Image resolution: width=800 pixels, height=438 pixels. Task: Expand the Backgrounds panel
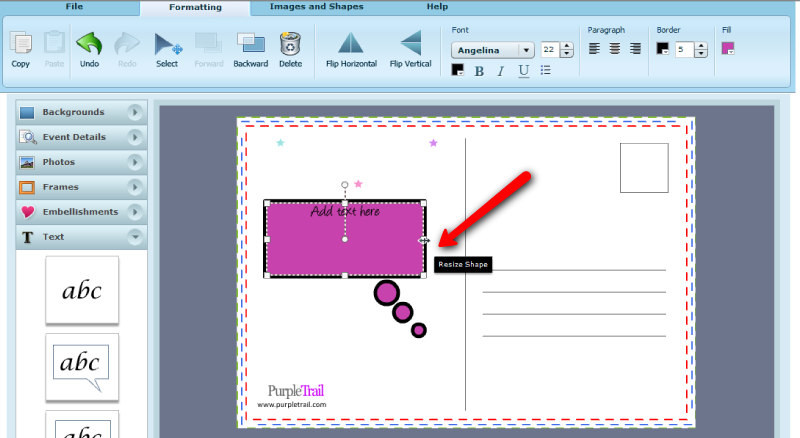[82, 112]
